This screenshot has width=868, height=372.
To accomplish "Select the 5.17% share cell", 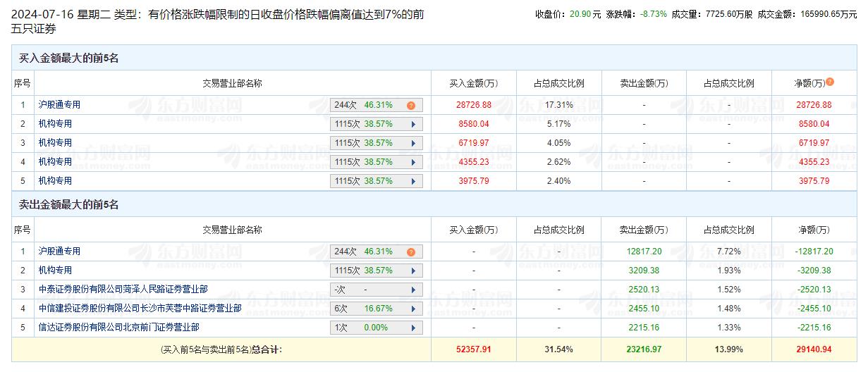I will 559,123.
